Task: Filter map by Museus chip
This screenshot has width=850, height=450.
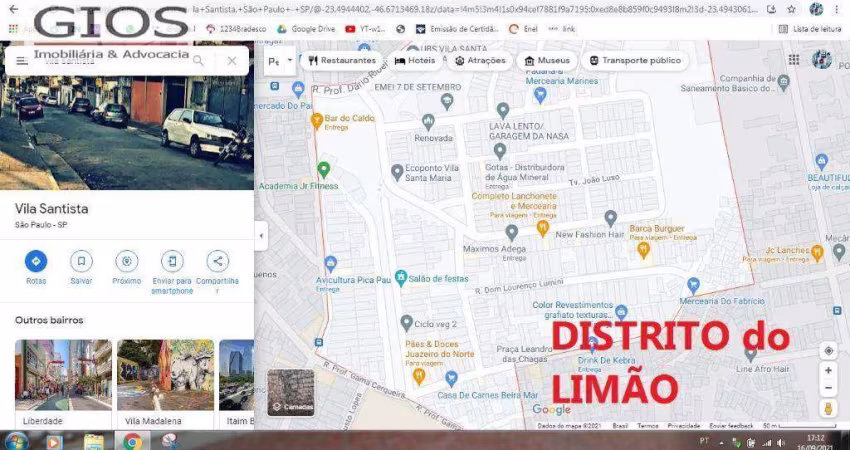Action: coord(546,61)
